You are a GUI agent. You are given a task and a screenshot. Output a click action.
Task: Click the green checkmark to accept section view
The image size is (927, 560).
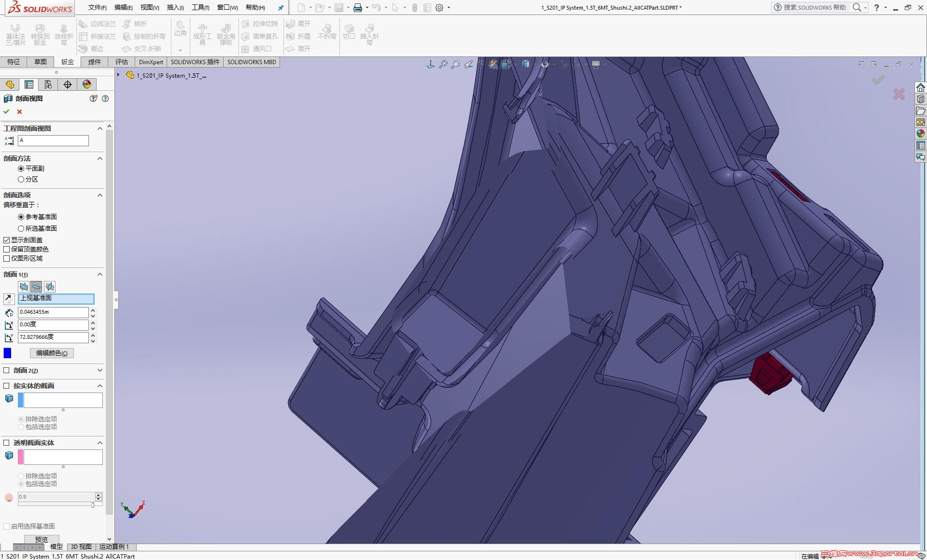(x=6, y=112)
